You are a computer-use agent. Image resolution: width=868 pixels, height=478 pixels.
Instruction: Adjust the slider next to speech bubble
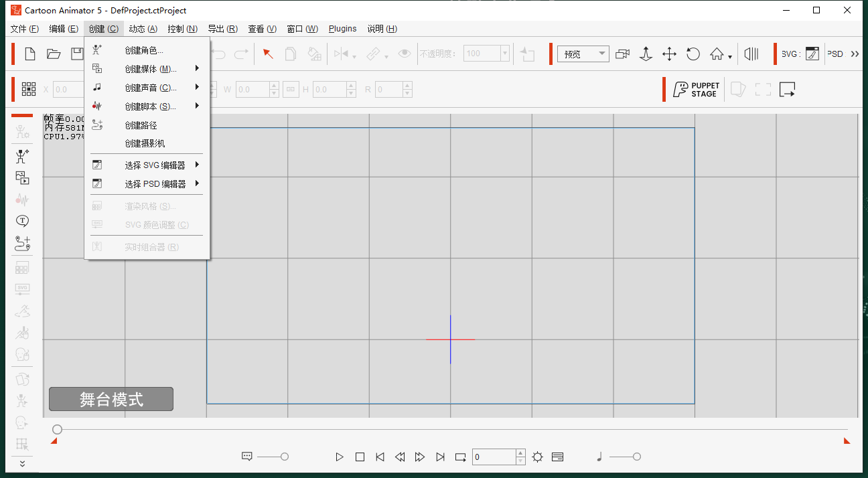(285, 457)
